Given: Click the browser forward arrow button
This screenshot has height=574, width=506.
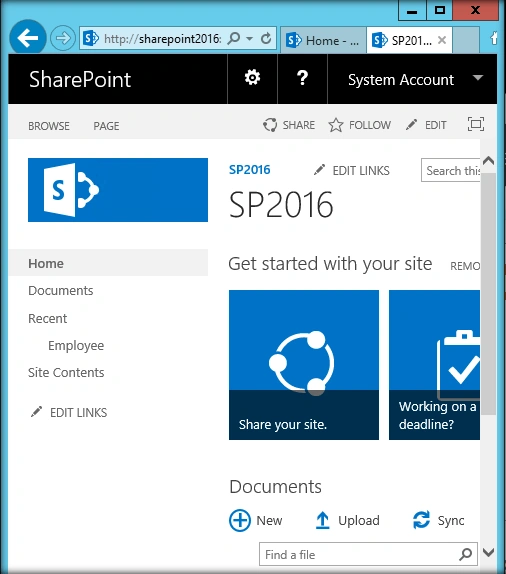Looking at the screenshot, I should [63, 38].
